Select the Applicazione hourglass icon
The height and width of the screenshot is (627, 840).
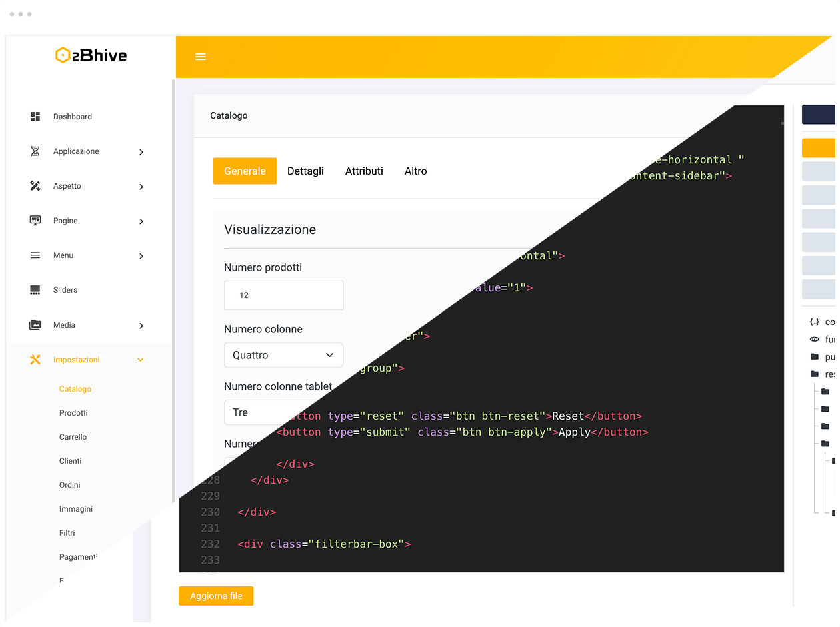coord(35,151)
